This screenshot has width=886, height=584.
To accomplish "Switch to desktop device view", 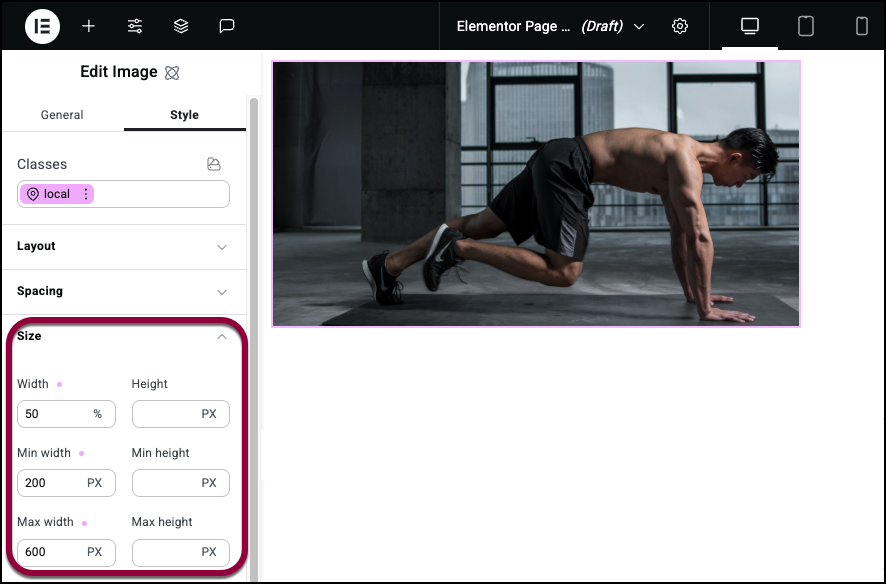I will click(x=750, y=26).
